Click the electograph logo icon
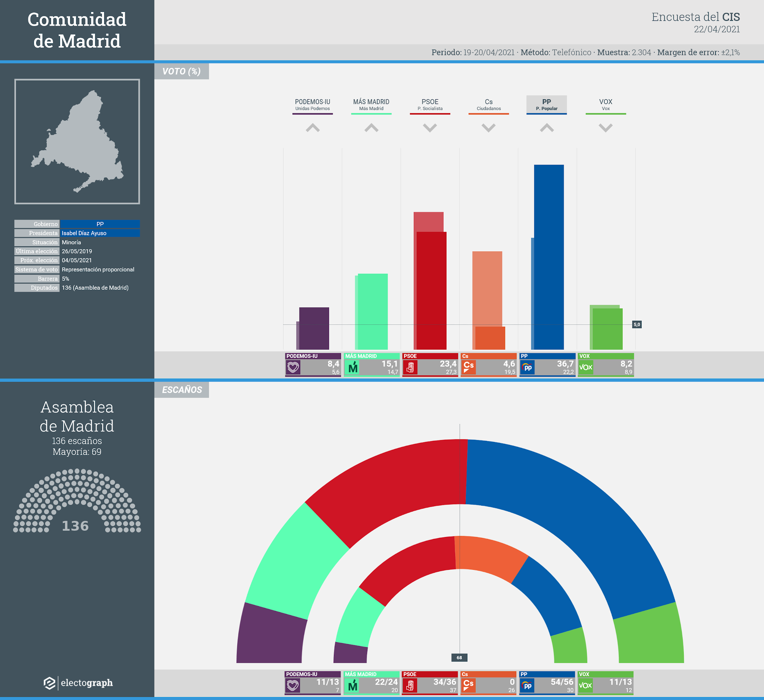The image size is (764, 700). coord(50,683)
